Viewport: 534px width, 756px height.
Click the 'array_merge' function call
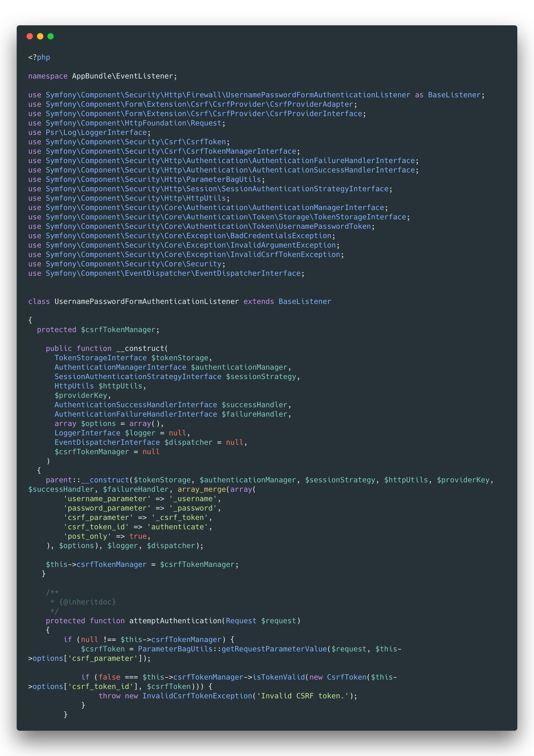[x=201, y=489]
